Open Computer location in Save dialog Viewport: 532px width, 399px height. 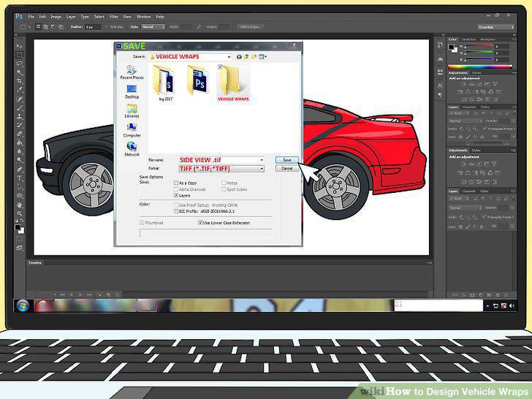tap(132, 130)
